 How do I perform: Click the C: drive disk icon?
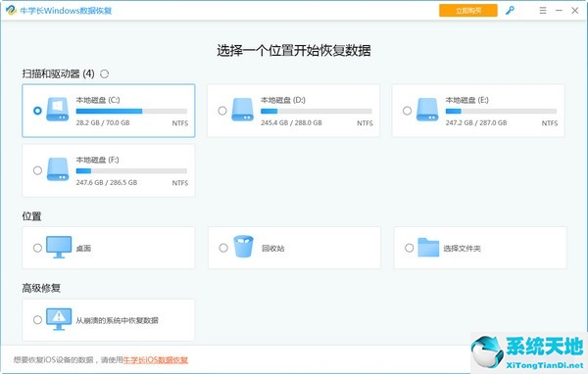point(58,109)
